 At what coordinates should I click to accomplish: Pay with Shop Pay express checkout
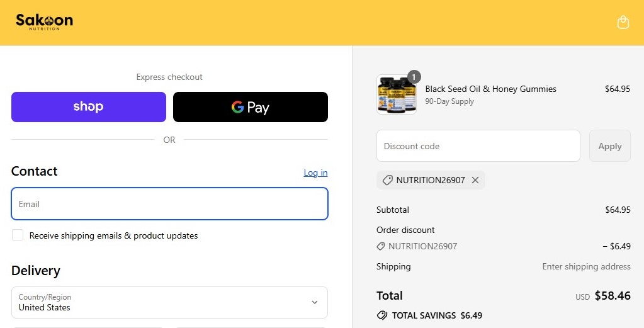89,107
